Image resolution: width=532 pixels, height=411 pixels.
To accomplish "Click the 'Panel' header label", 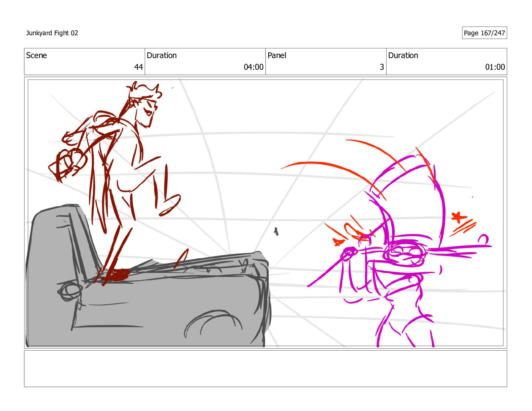I will (x=277, y=55).
